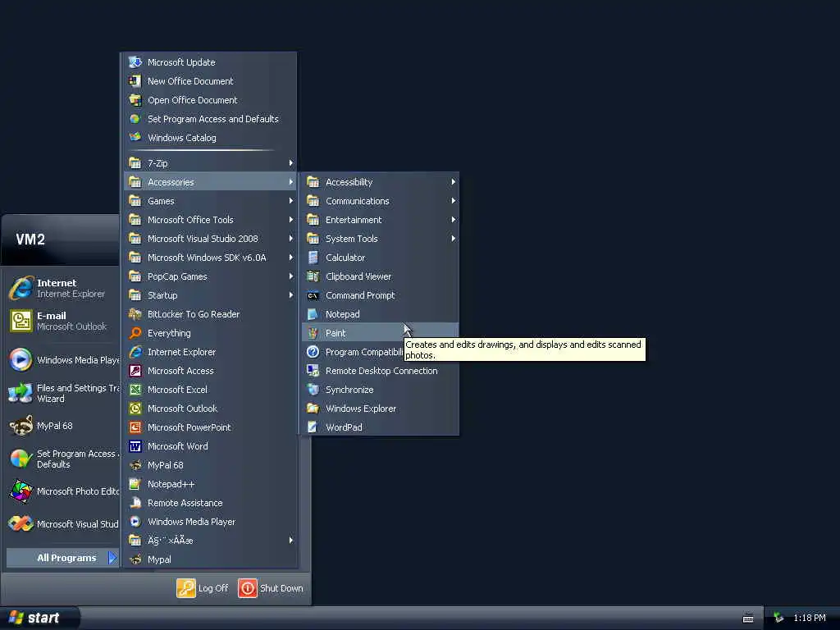840x630 pixels.
Task: Open pinned Windows Media Player shortcut
Action: click(62, 360)
